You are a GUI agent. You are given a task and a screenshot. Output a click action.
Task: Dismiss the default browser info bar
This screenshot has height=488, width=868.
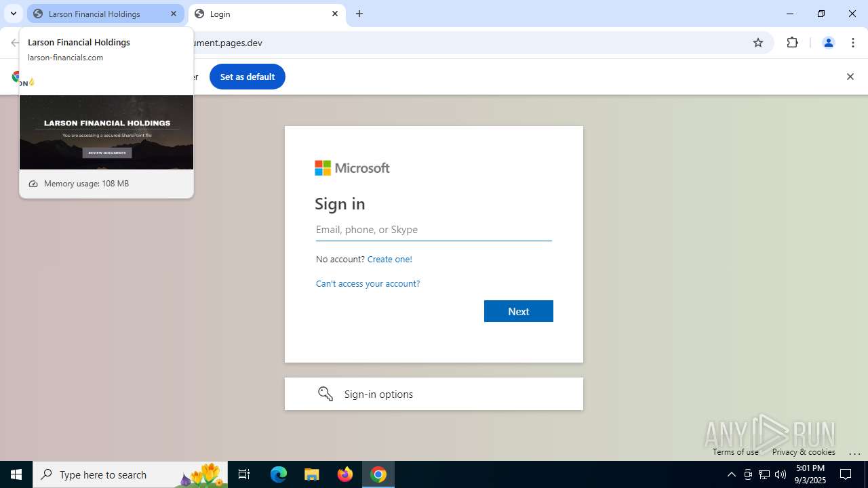pos(850,77)
